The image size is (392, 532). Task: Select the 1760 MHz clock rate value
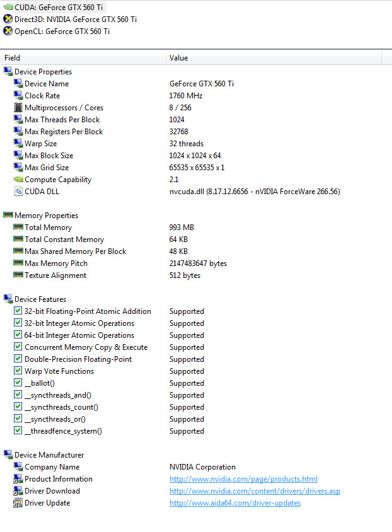(186, 96)
